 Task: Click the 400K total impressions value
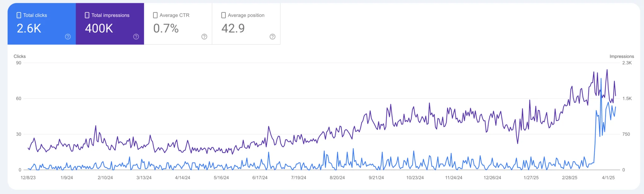click(x=99, y=28)
